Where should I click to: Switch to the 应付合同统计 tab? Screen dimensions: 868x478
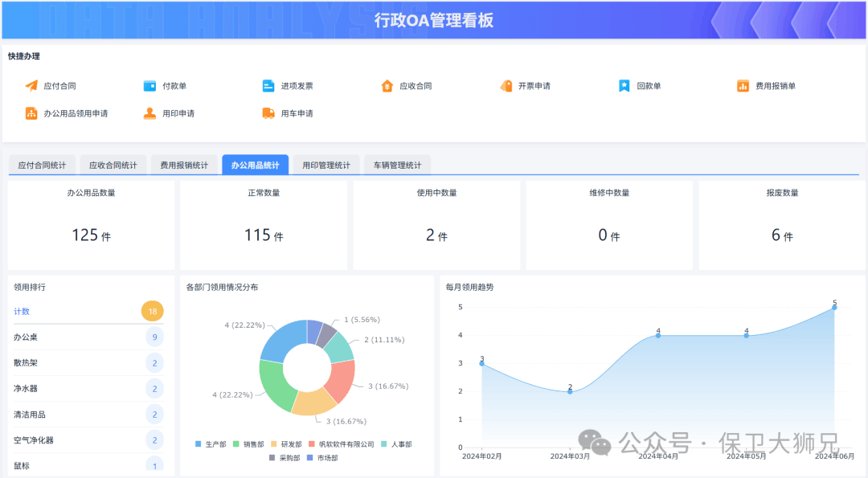[x=42, y=165]
